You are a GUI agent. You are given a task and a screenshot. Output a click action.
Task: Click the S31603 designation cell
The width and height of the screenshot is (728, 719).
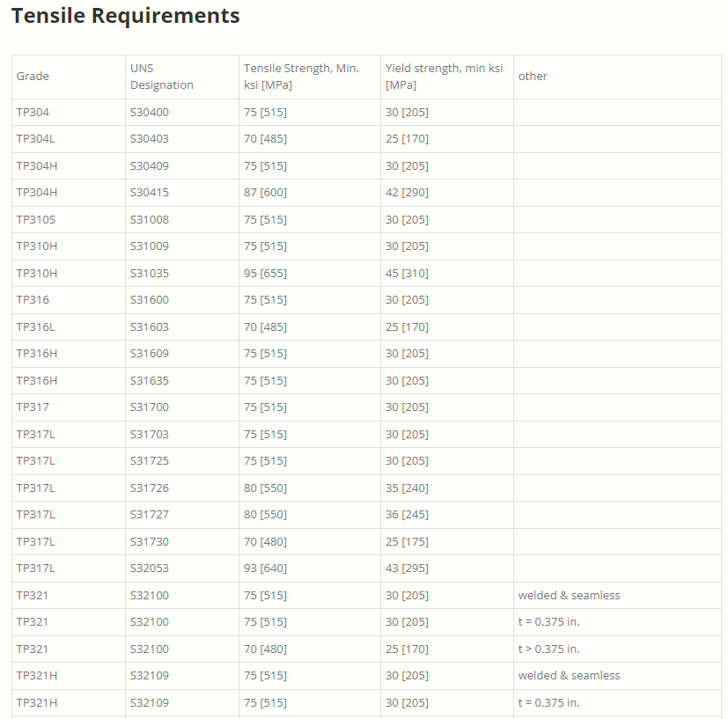pyautogui.click(x=150, y=327)
